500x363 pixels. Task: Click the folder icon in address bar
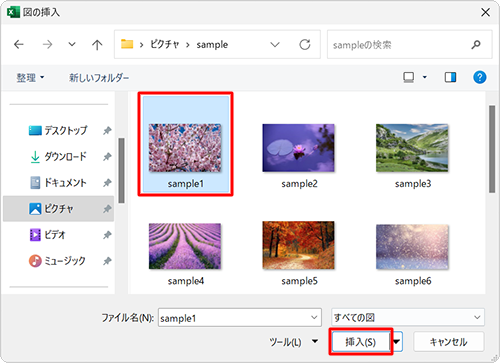(127, 44)
